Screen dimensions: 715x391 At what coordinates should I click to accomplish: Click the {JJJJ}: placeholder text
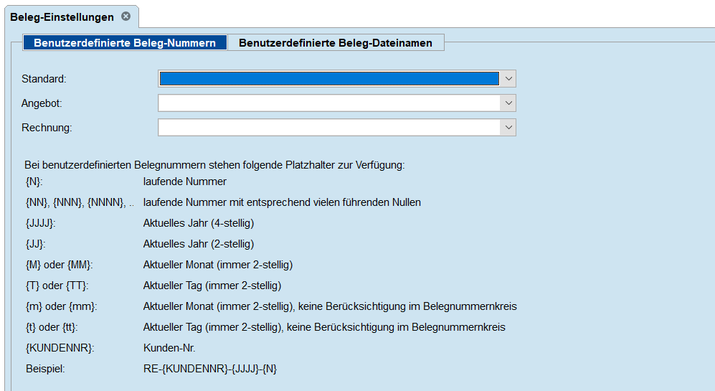(41, 223)
